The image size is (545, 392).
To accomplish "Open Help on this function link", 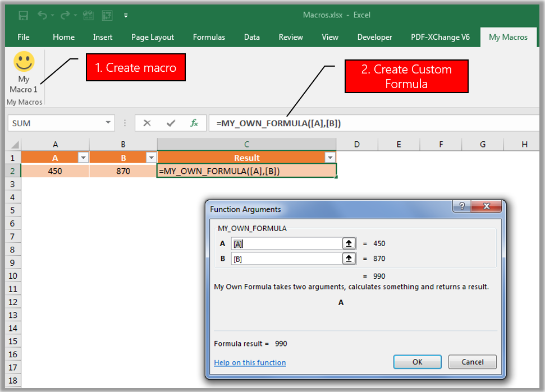I will 250,362.
